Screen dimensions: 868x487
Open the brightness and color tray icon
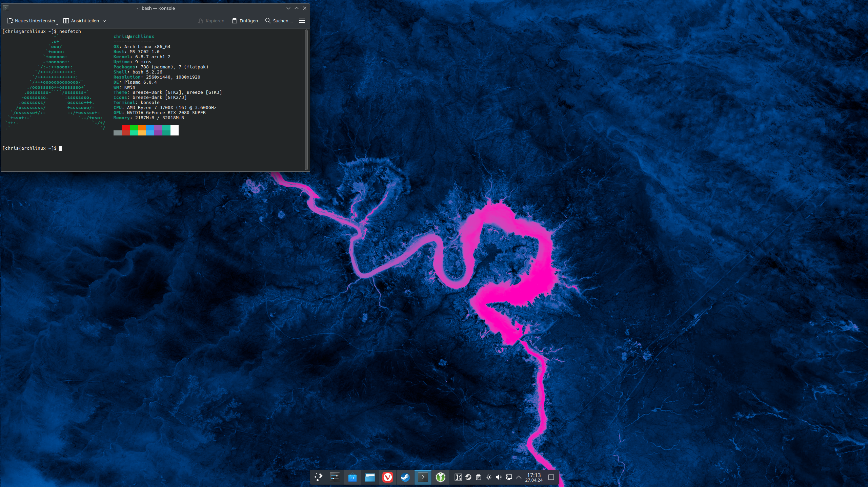(488, 477)
